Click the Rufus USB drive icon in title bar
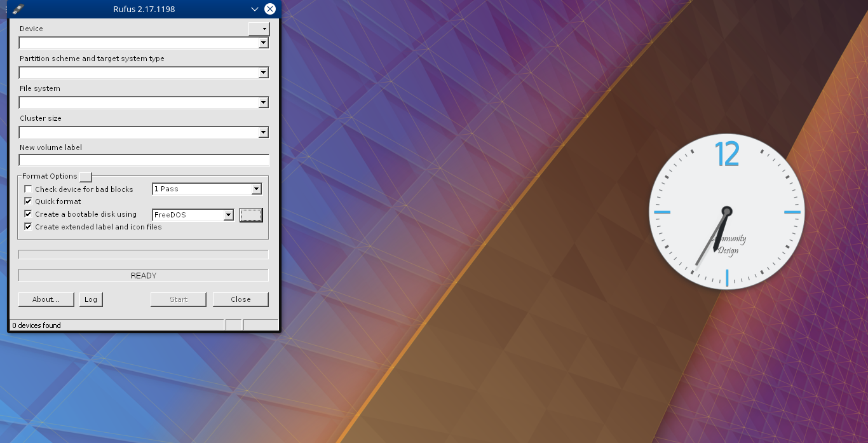Viewport: 868px width, 443px height. tap(18, 9)
